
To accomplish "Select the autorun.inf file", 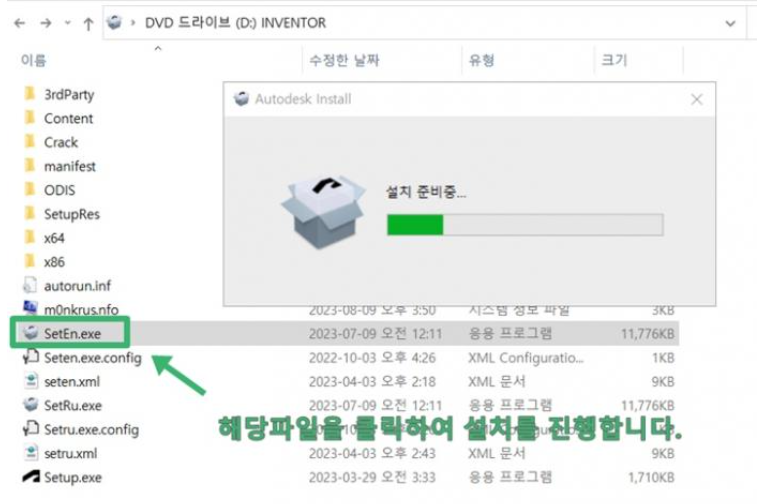I will point(77,286).
